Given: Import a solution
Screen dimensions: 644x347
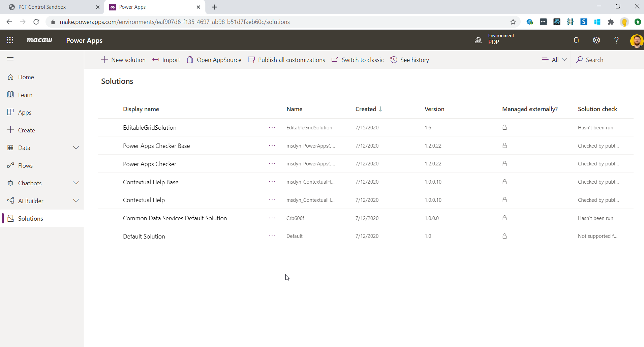Looking at the screenshot, I should coord(166,60).
